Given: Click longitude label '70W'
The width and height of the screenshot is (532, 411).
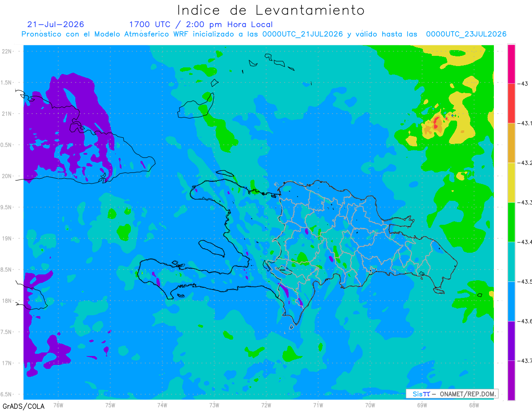Looking at the screenshot, I should tap(370, 405).
